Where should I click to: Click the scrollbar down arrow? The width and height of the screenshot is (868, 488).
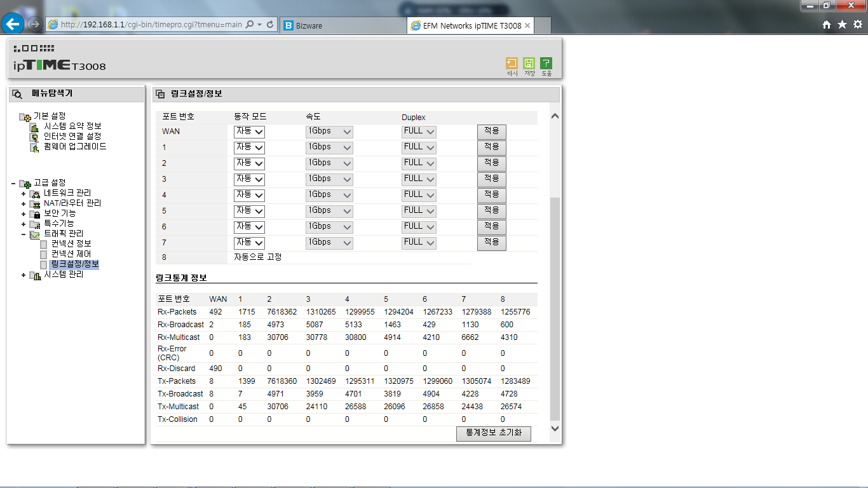(x=555, y=429)
